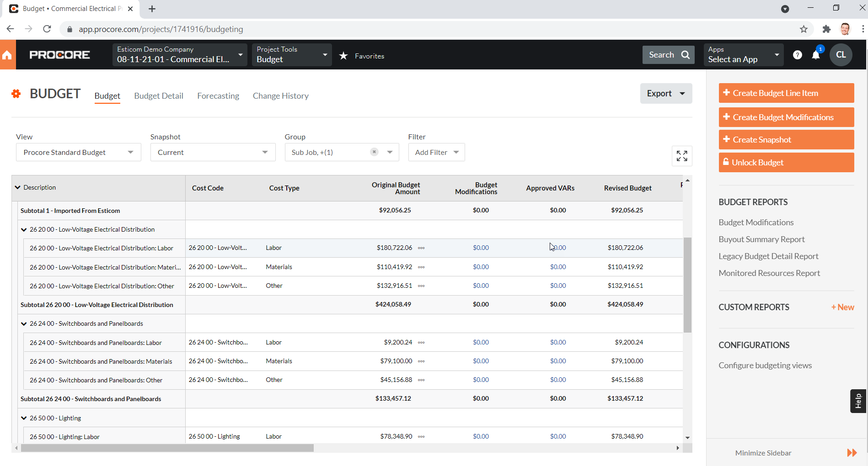Viewport: 868px width, 466px height.
Task: Toggle fullscreen table view icon
Action: coord(682,156)
